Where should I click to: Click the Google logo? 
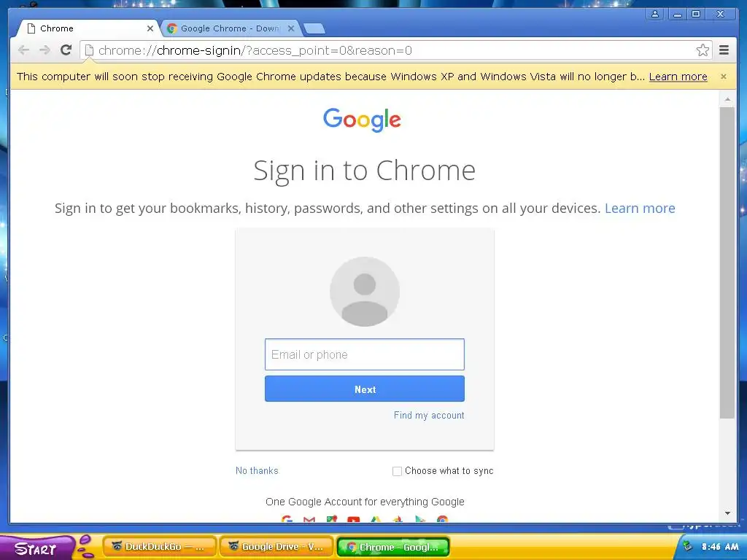[362, 120]
